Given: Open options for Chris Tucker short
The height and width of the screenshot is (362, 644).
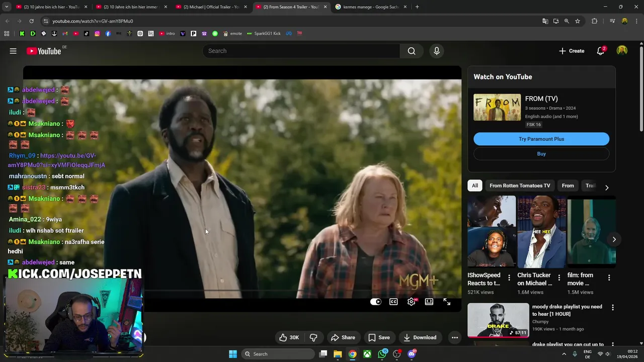Looking at the screenshot, I should pos(559,278).
